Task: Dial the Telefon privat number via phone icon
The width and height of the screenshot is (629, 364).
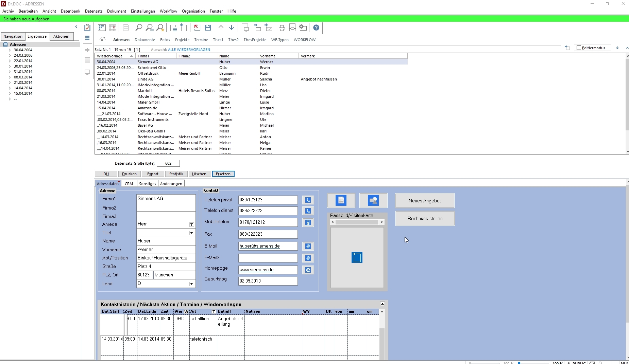Action: [308, 200]
